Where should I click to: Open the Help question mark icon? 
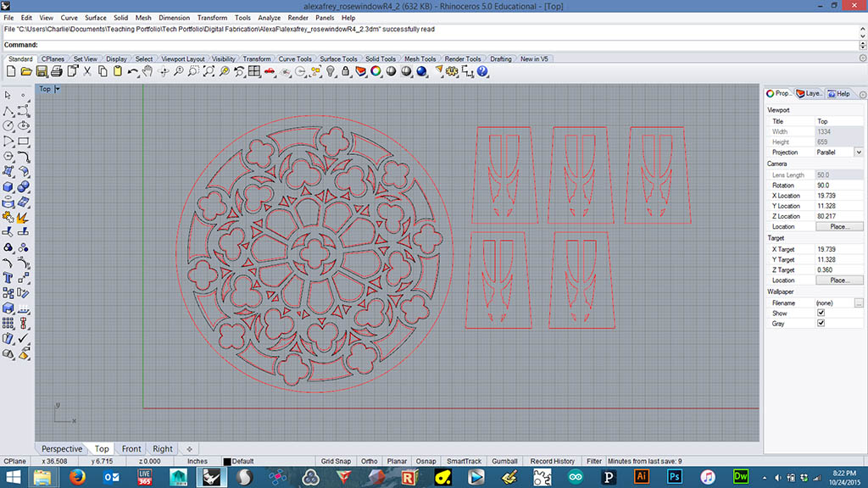pyautogui.click(x=481, y=72)
